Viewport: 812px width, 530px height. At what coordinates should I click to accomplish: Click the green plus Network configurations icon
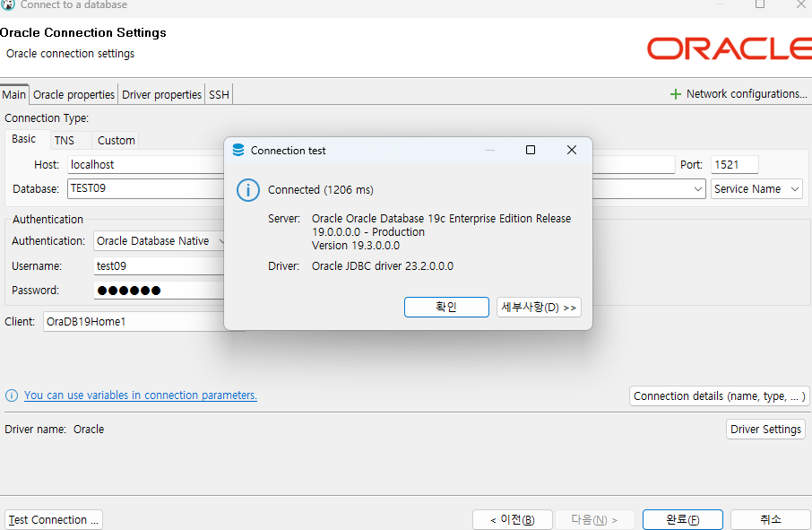(x=675, y=94)
